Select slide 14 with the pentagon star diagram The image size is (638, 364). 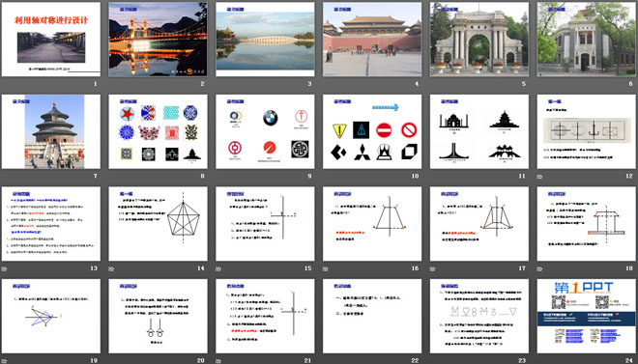click(x=158, y=224)
